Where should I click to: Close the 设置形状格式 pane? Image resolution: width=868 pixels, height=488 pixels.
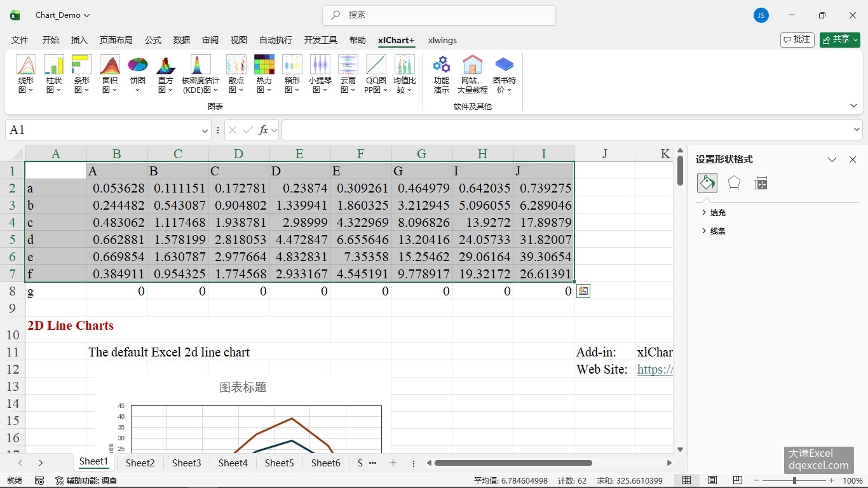click(x=853, y=159)
